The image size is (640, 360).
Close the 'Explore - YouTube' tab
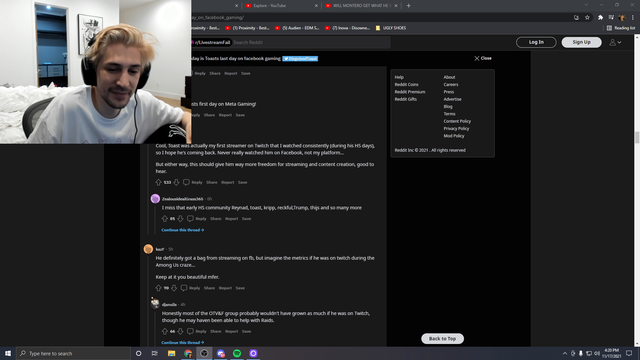316,6
